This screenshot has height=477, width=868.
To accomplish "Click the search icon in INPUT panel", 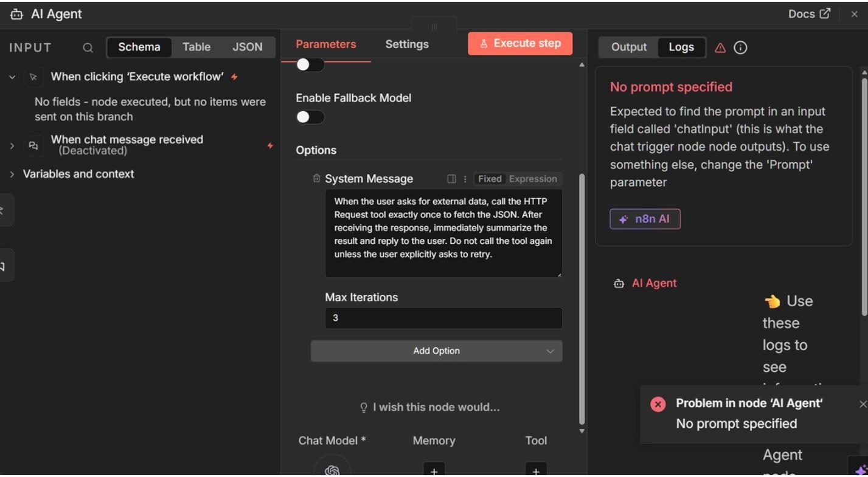I will (88, 47).
